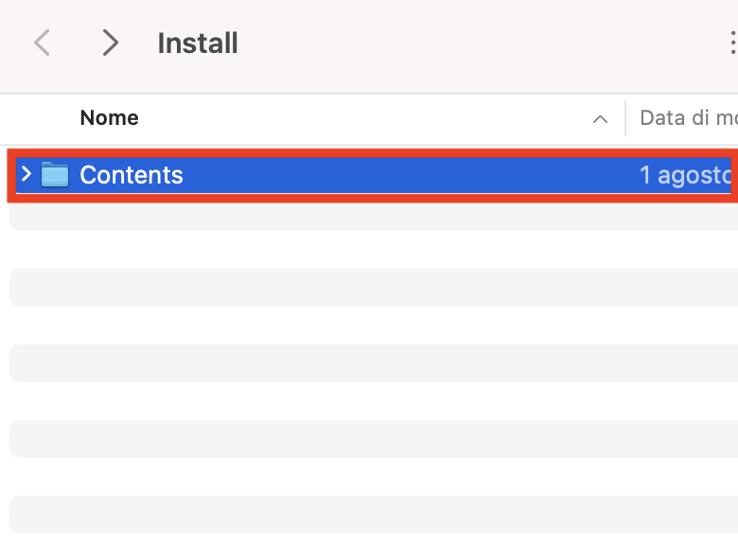Select the Contents folder name text
The image size is (738, 560).
[x=132, y=175]
